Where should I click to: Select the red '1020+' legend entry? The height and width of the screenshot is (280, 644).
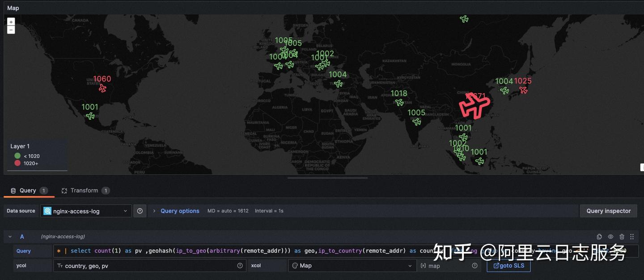tap(28, 163)
